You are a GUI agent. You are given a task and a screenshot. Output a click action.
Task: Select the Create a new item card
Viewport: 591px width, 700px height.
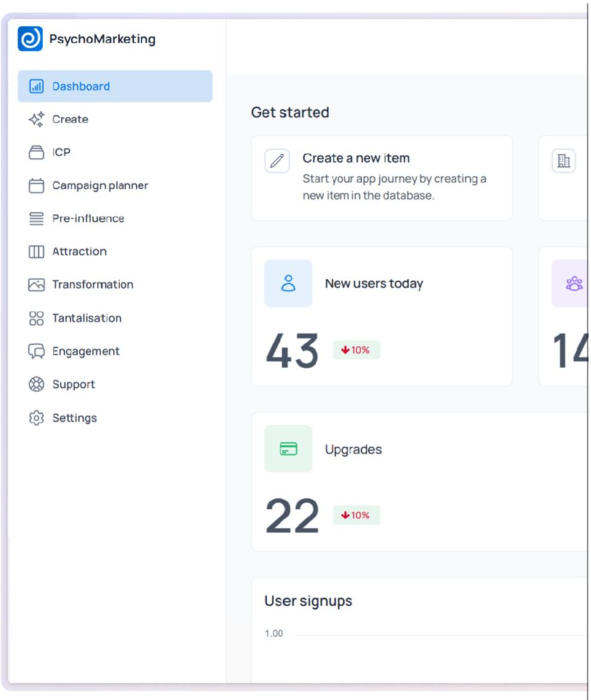tap(382, 178)
